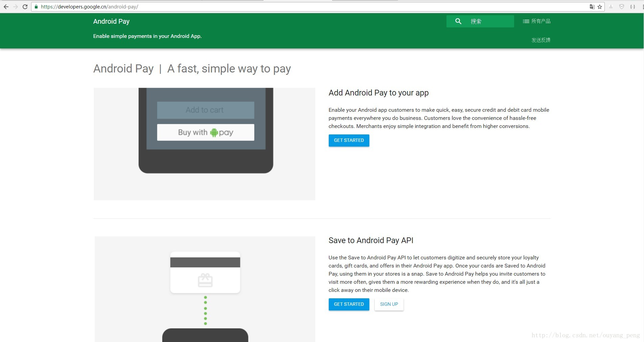This screenshot has width=644, height=342.
Task: Open the Google Translate icon in address bar
Action: [x=592, y=7]
